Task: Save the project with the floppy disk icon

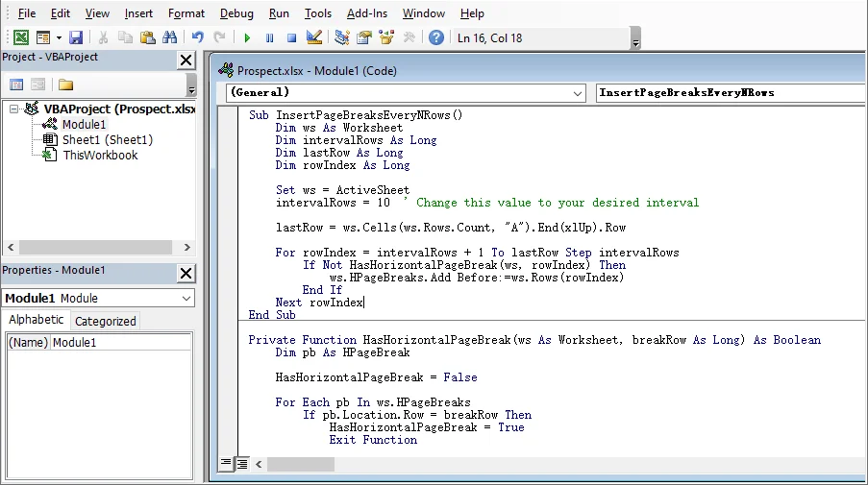Action: [76, 37]
